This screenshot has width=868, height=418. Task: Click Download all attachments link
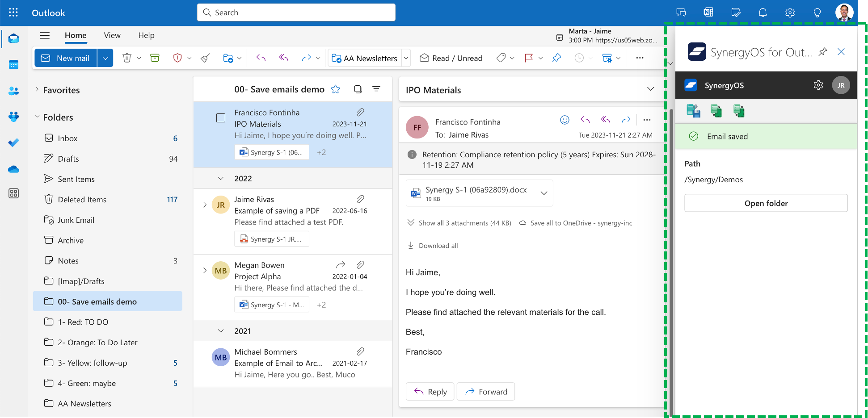433,246
